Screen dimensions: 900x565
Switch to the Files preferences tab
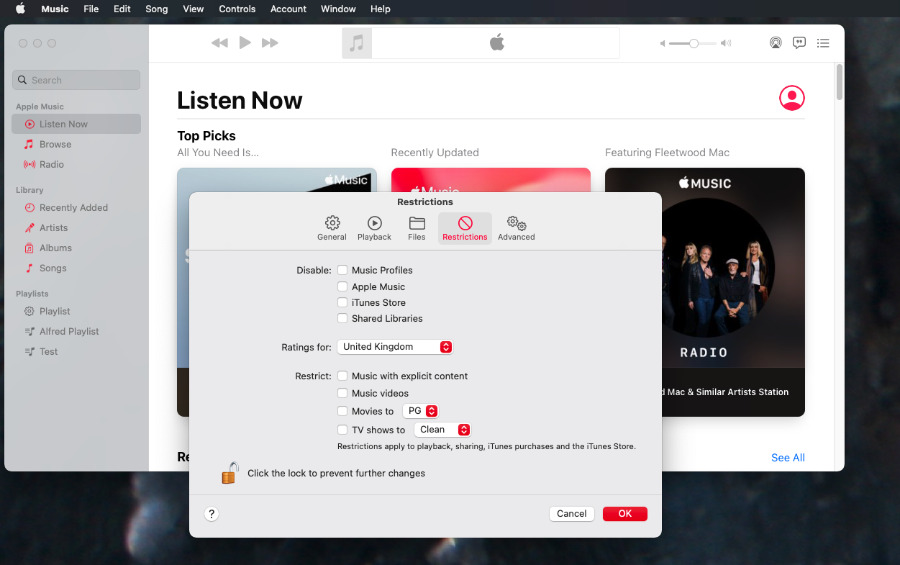tap(417, 228)
